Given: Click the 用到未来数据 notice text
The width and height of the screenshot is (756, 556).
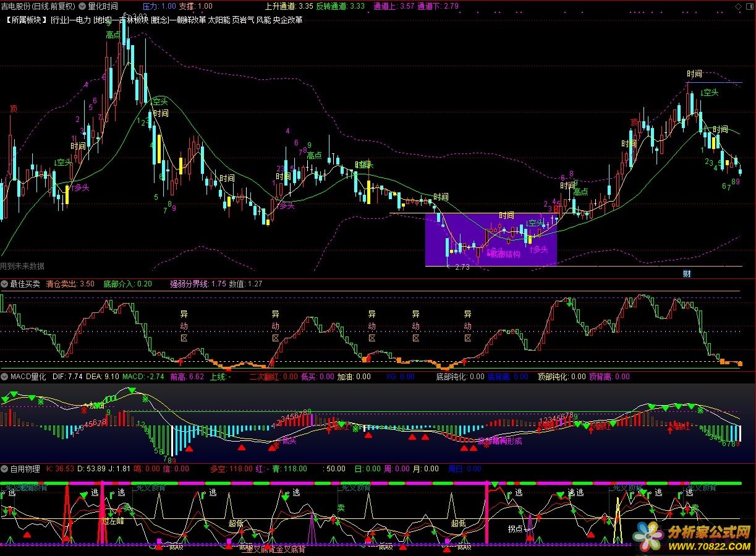Looking at the screenshot, I should coord(22,266).
